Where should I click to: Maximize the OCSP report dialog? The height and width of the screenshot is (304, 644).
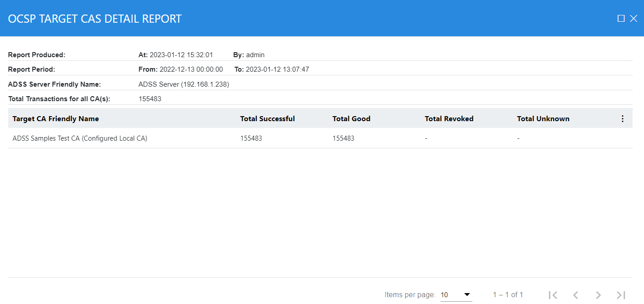(621, 19)
